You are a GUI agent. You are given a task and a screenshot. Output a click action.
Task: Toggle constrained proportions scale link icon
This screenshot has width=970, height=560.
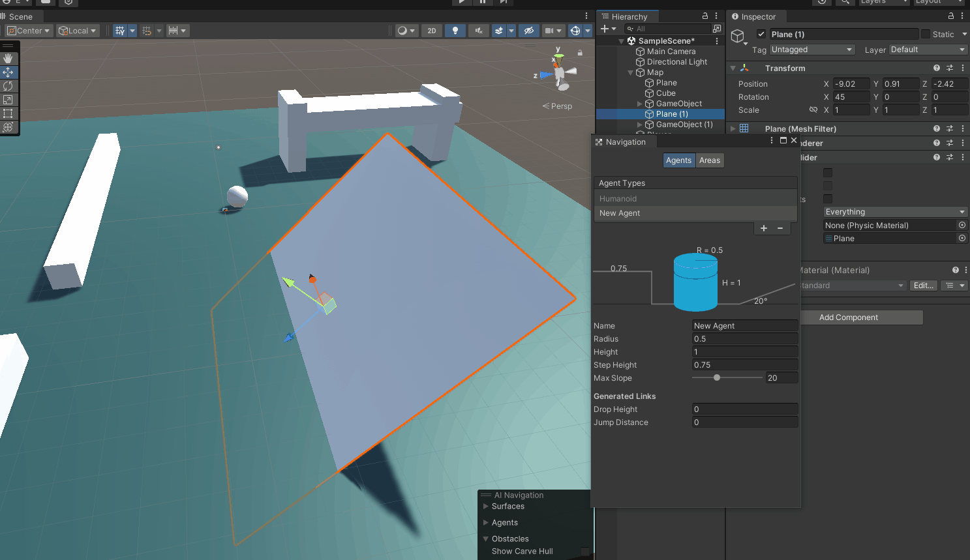(x=813, y=110)
